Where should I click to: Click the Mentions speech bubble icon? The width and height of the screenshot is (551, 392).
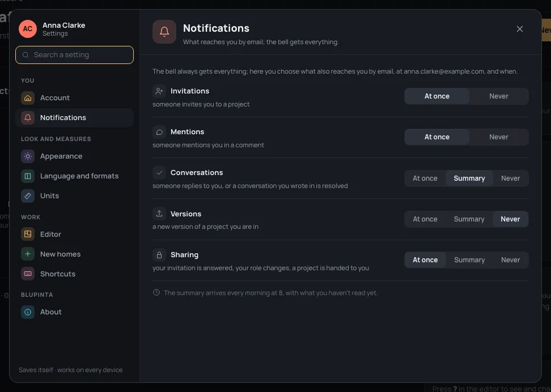(x=159, y=132)
